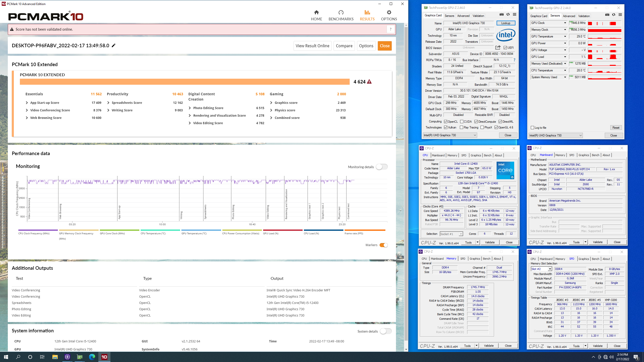Toggle the Markers switch off

tap(383, 245)
